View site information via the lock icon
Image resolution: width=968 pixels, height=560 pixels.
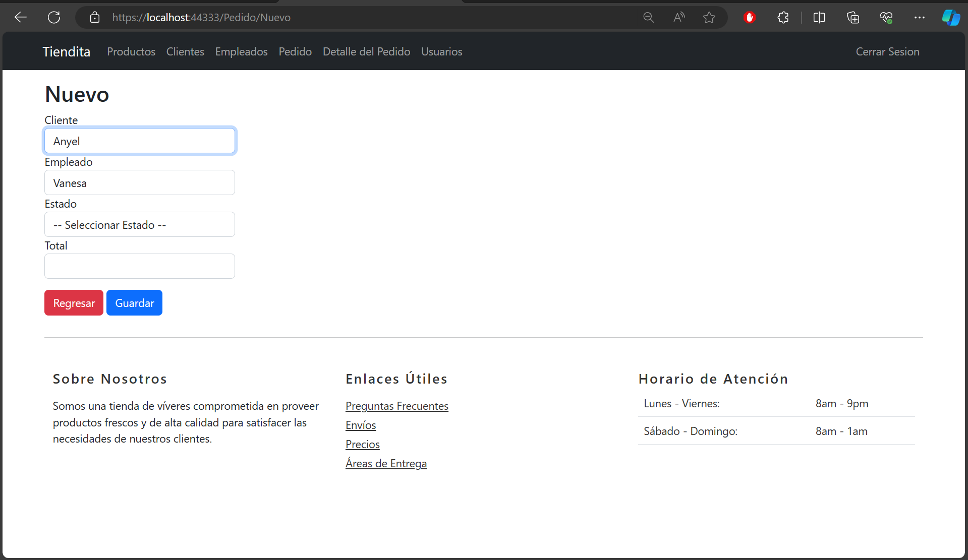point(95,18)
